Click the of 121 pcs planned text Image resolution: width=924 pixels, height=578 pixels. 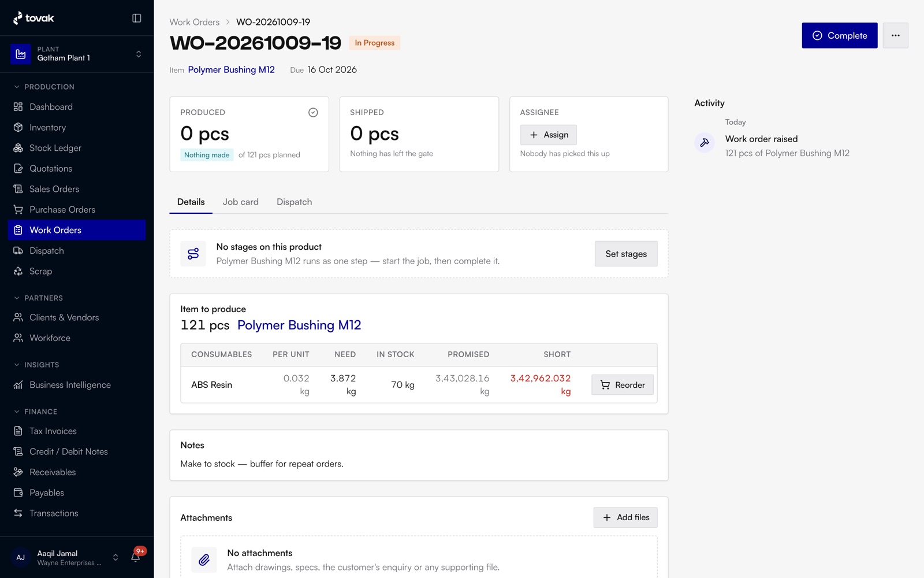point(269,155)
